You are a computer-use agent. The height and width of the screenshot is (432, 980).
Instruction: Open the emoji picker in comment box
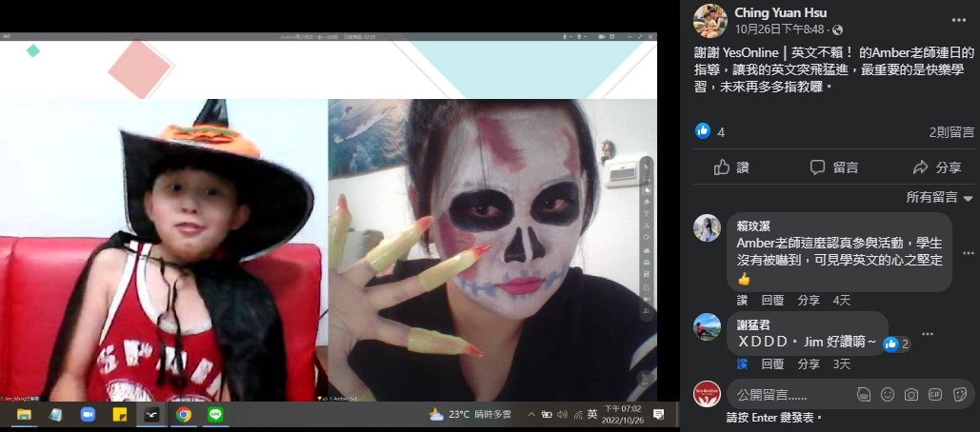(888, 395)
